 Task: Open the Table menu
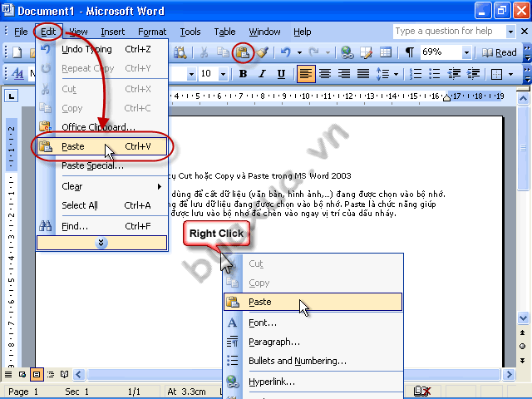(224, 32)
